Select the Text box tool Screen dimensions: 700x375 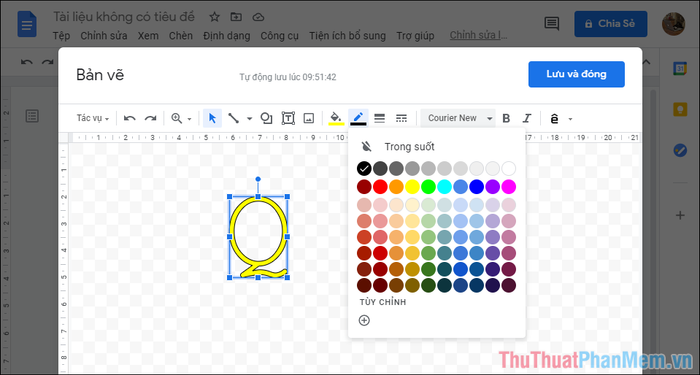click(x=288, y=118)
